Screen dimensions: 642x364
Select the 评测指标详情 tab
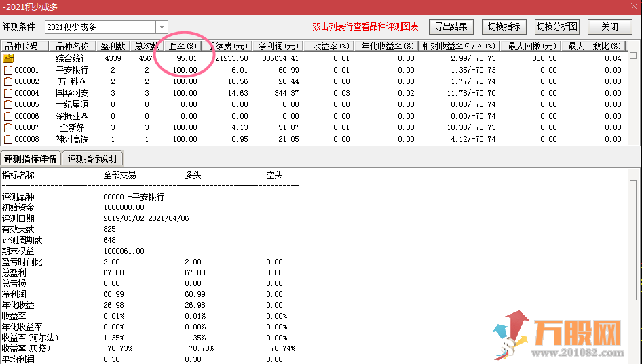pyautogui.click(x=31, y=159)
